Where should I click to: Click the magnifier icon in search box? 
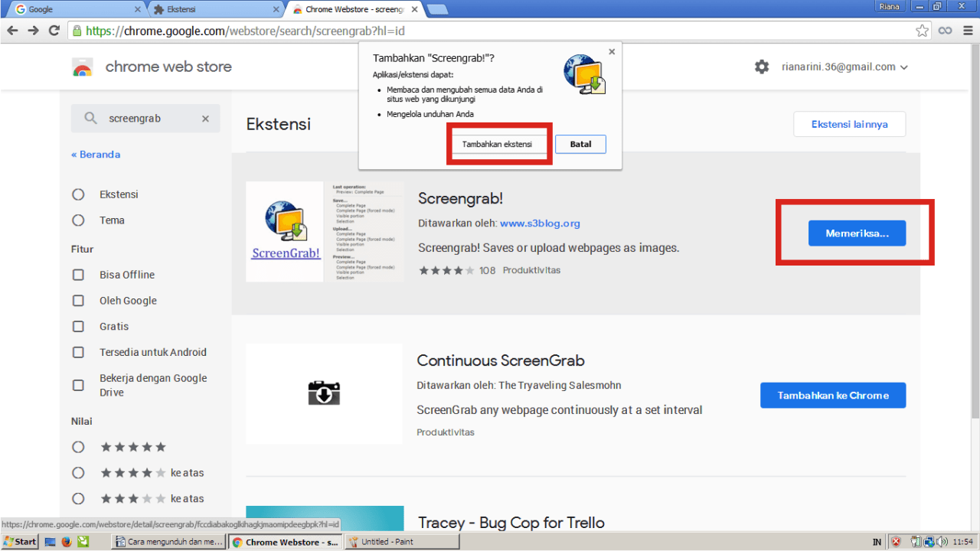(91, 119)
